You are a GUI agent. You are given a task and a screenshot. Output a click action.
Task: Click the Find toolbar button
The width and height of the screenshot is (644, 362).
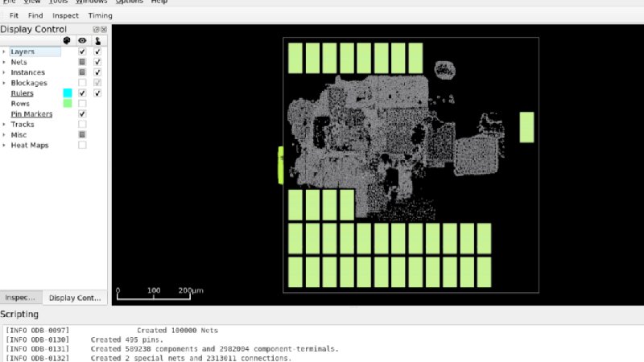pos(35,15)
